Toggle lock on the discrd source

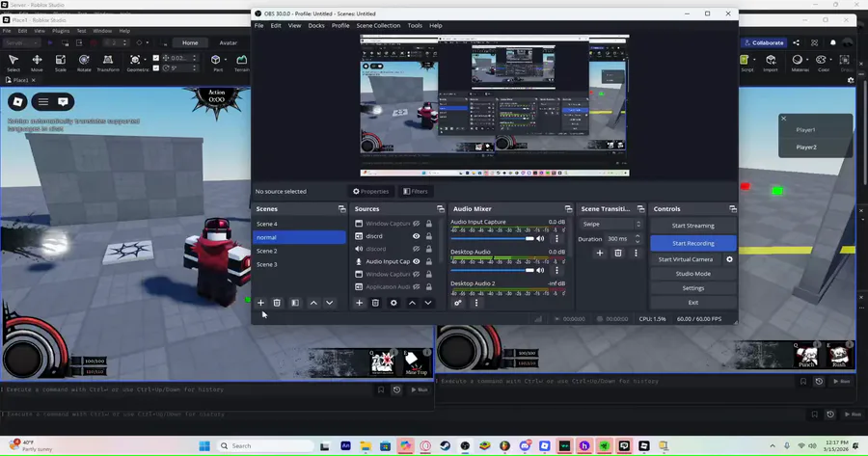point(429,236)
